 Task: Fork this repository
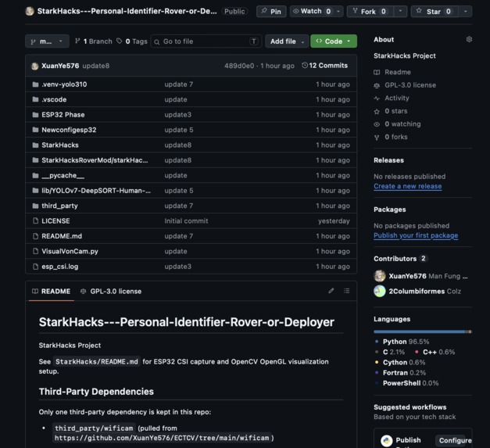[369, 12]
